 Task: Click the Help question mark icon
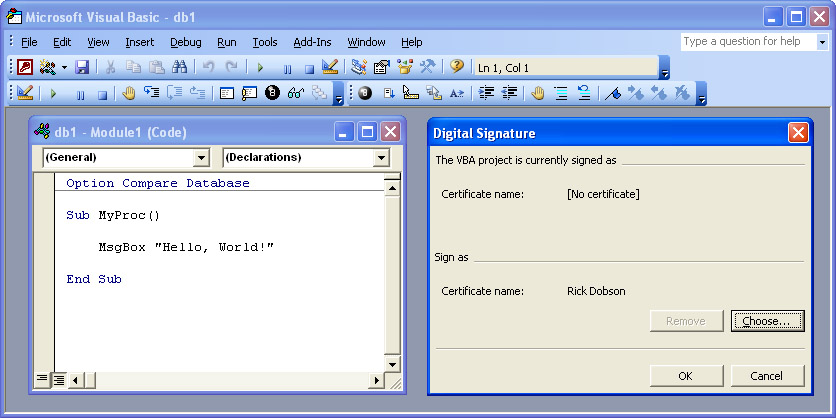point(456,67)
